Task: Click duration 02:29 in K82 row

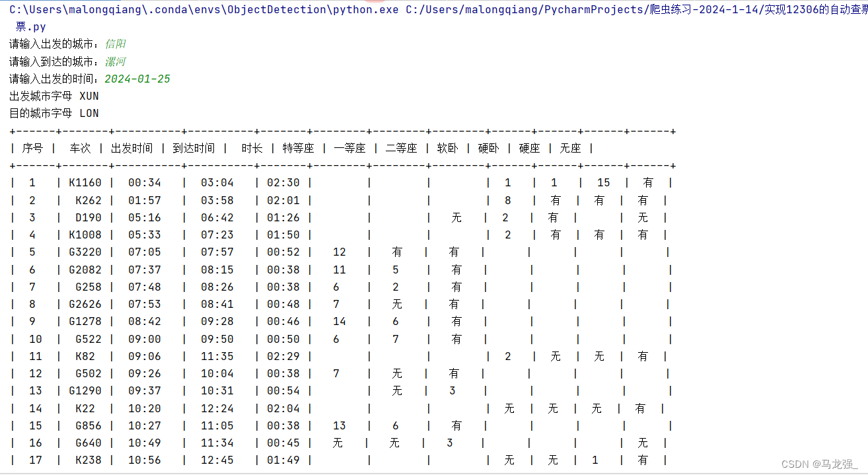Action: (283, 356)
